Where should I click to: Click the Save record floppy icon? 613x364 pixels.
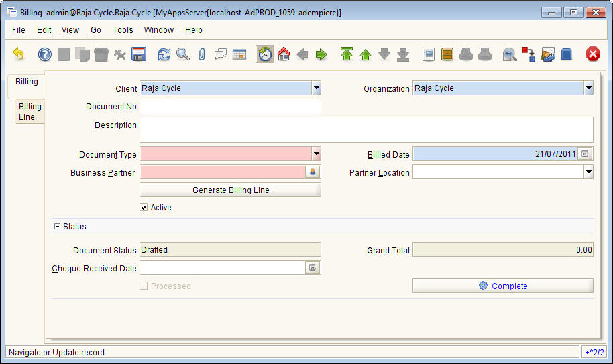pyautogui.click(x=139, y=54)
